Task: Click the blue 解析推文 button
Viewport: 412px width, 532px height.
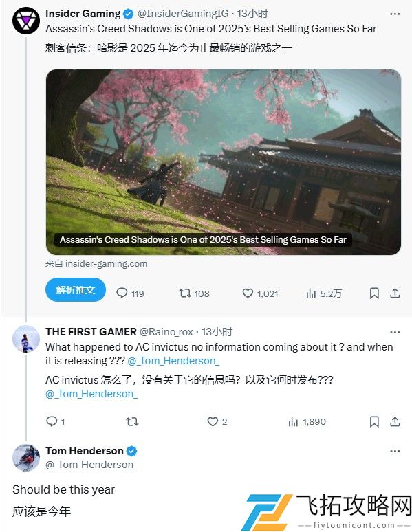Action: pos(76,290)
